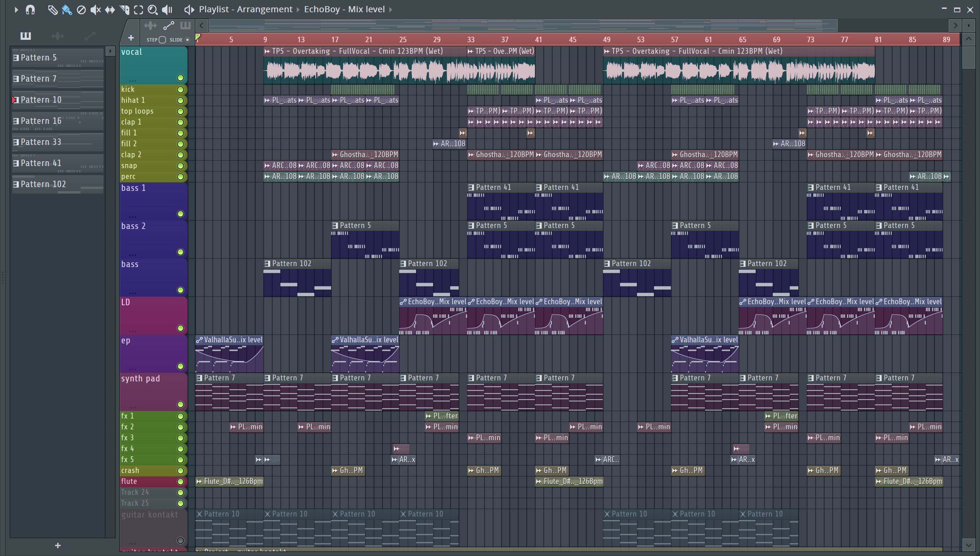Select the first fx 4 clip icon
The width and height of the screenshot is (980, 556).
pyautogui.click(x=397, y=449)
